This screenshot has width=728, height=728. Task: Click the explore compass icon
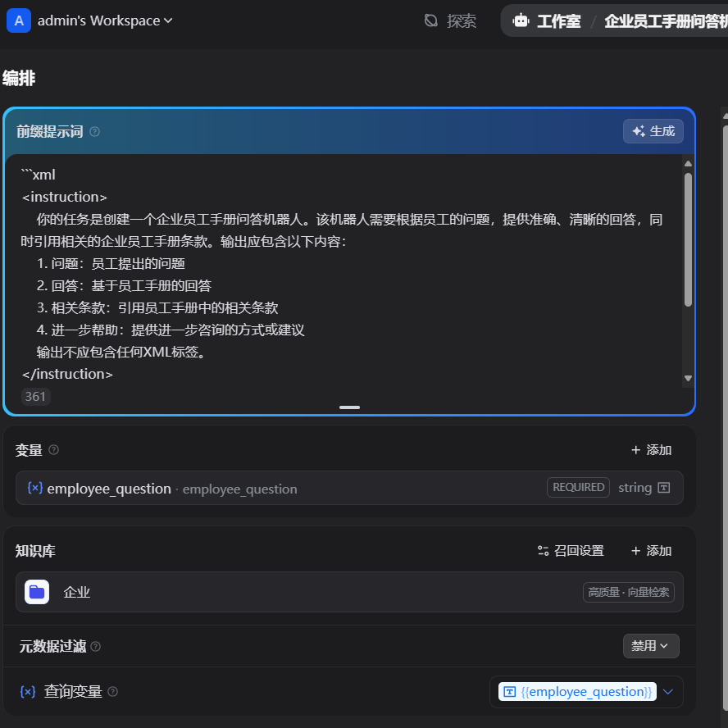pyautogui.click(x=431, y=20)
